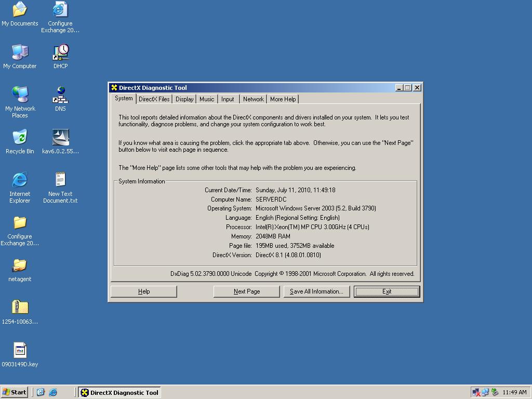The width and height of the screenshot is (532, 399).
Task: Open the Start menu
Action: coord(14,392)
